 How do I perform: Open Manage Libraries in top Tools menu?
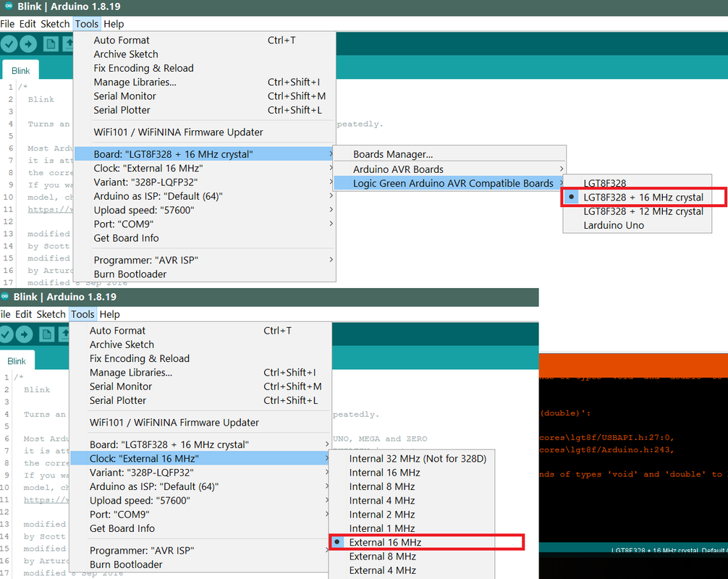(x=205, y=83)
